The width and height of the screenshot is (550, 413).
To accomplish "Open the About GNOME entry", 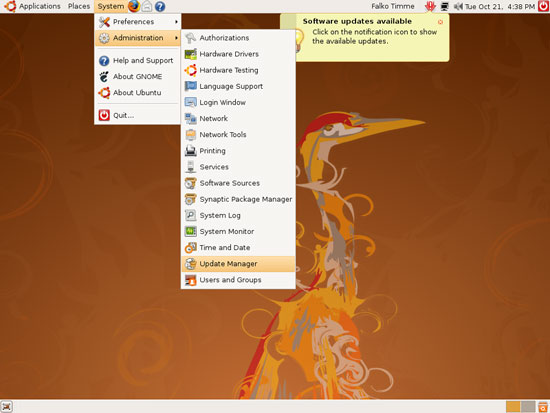I will coord(138,76).
